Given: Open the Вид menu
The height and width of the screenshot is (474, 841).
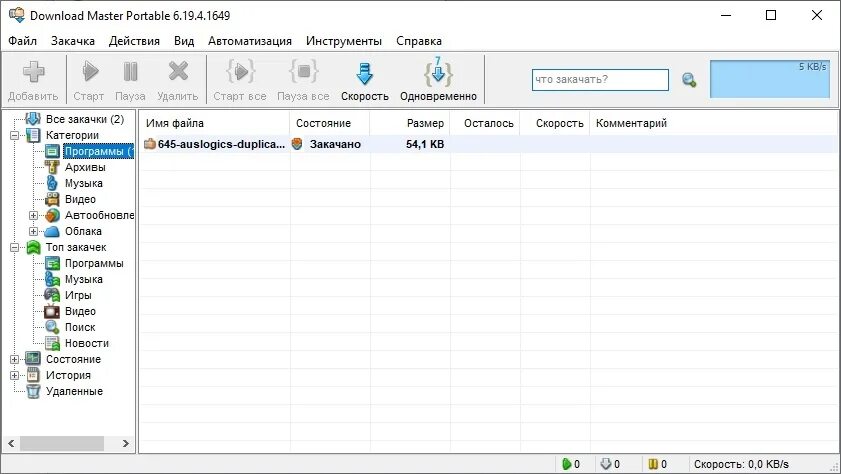Looking at the screenshot, I should 184,41.
